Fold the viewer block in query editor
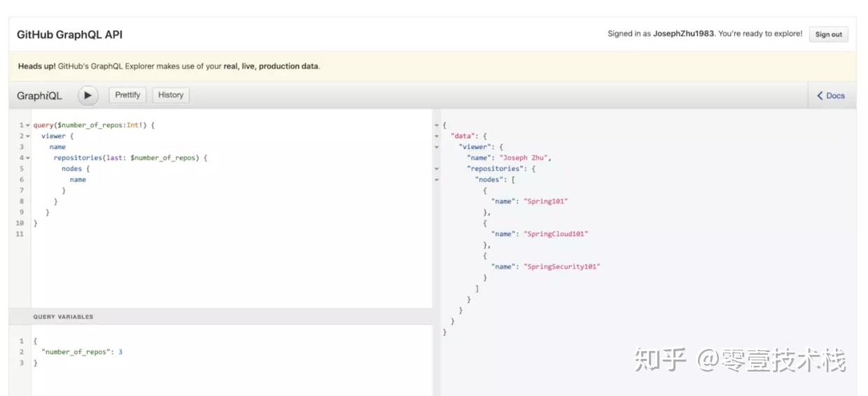Image resolution: width=868 pixels, height=396 pixels. (28, 136)
